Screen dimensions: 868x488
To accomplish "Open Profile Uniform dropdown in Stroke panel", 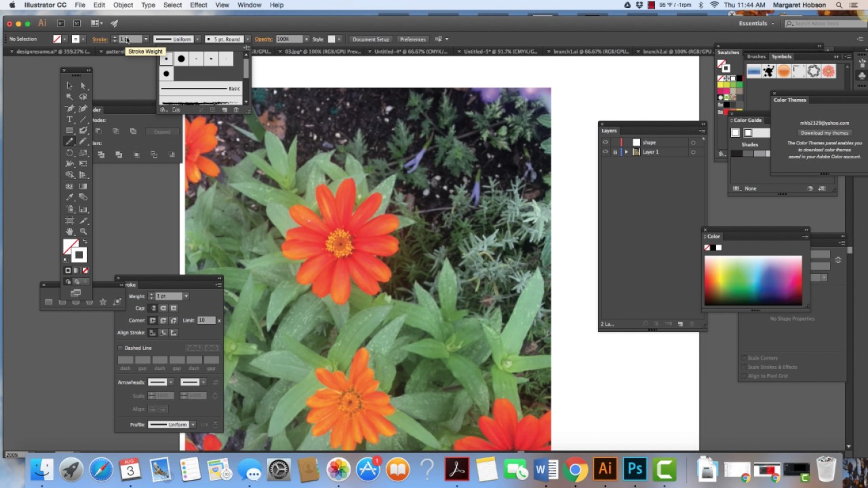I will click(193, 425).
